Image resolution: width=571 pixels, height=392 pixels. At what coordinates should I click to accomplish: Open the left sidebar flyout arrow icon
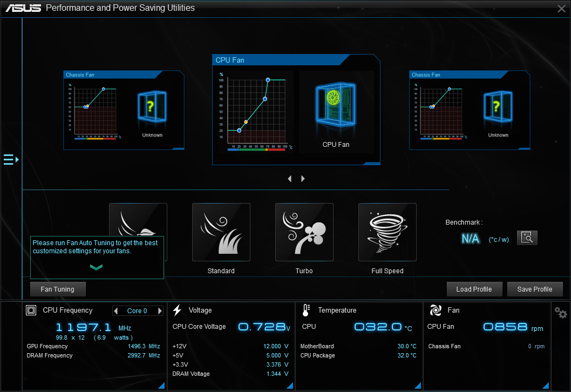(10, 159)
